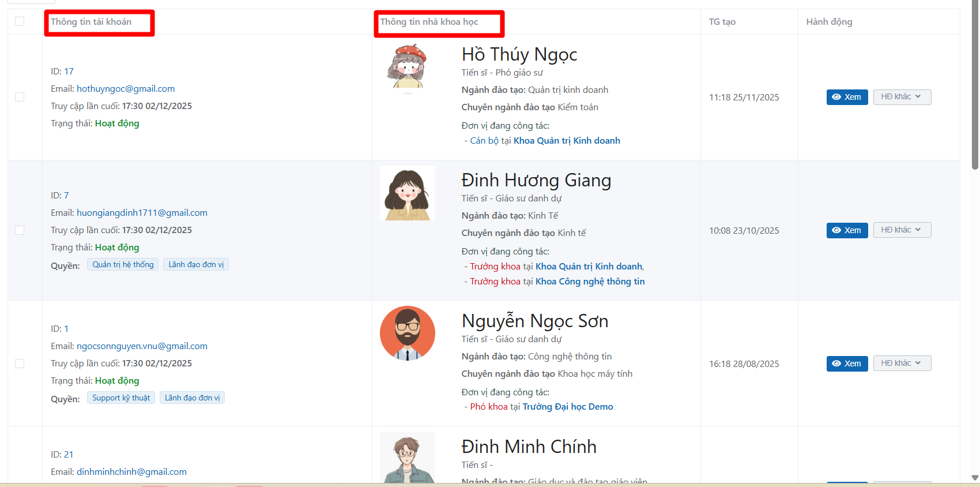Expand HĐ khác menu for Đinh Hương Giang

click(x=902, y=230)
